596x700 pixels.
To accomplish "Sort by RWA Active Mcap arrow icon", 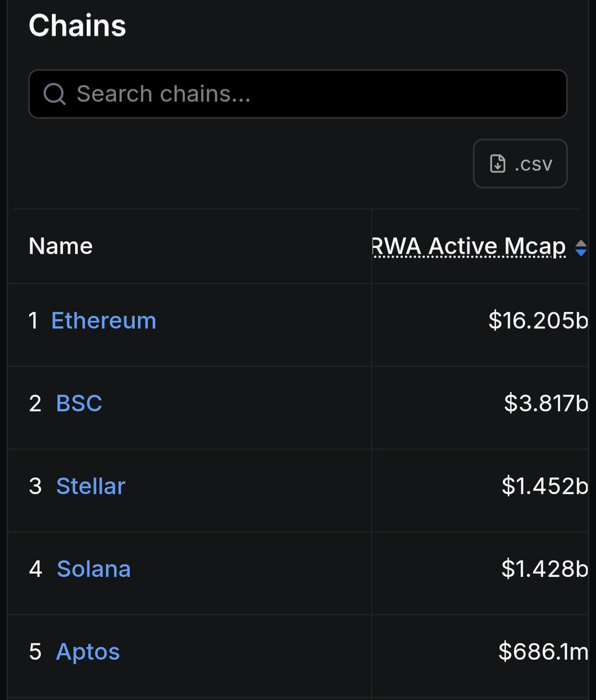I will 581,248.
